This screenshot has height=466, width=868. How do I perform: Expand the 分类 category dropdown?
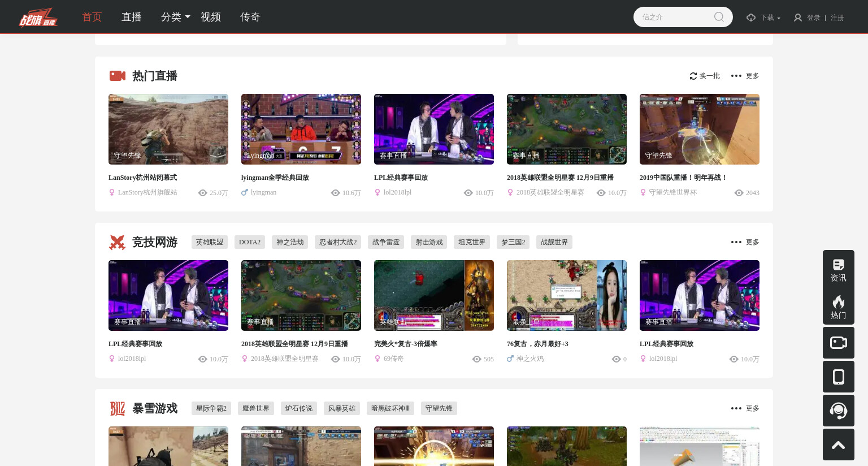(x=176, y=17)
